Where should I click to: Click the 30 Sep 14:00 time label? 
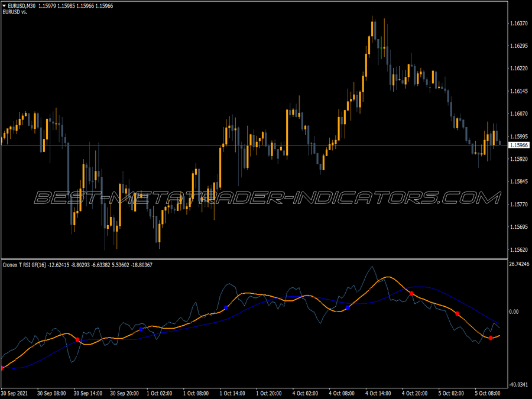88,393
